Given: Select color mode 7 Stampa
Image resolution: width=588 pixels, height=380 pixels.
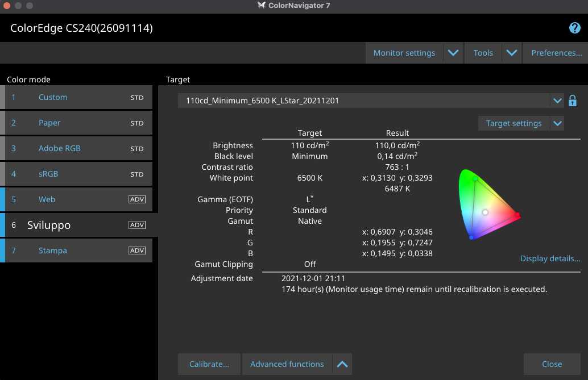Looking at the screenshot, I should point(76,250).
